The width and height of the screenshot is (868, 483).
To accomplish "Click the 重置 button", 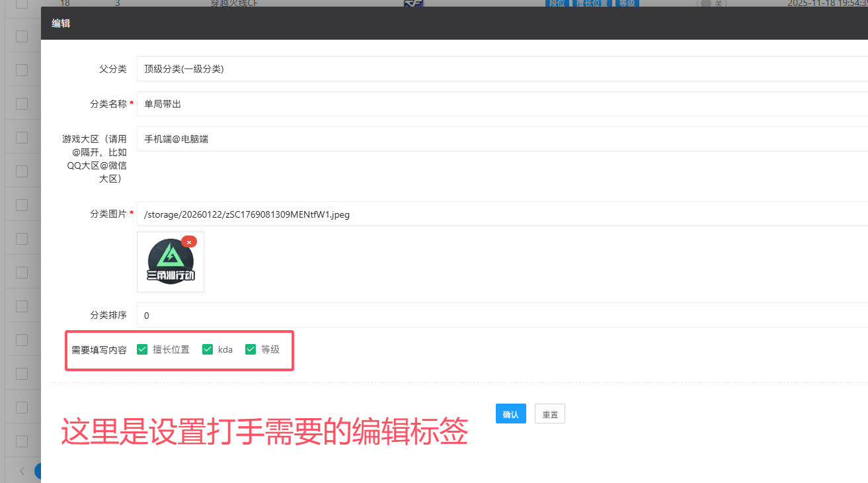I will (550, 414).
